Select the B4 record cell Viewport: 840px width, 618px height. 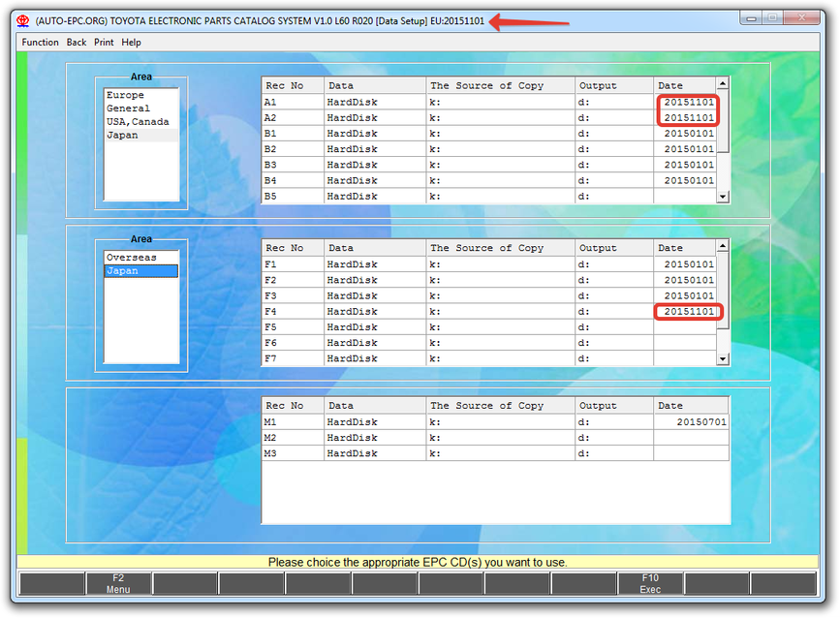(293, 180)
